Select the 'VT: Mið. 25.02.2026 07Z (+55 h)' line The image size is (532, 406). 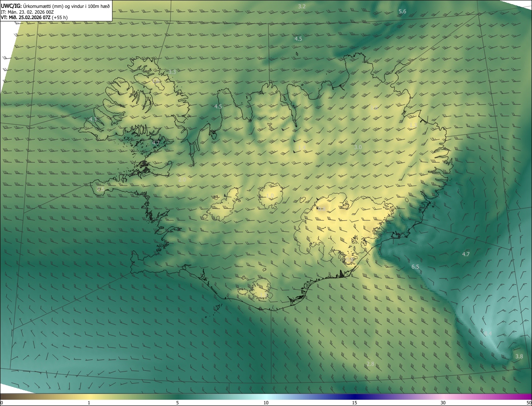point(34,18)
